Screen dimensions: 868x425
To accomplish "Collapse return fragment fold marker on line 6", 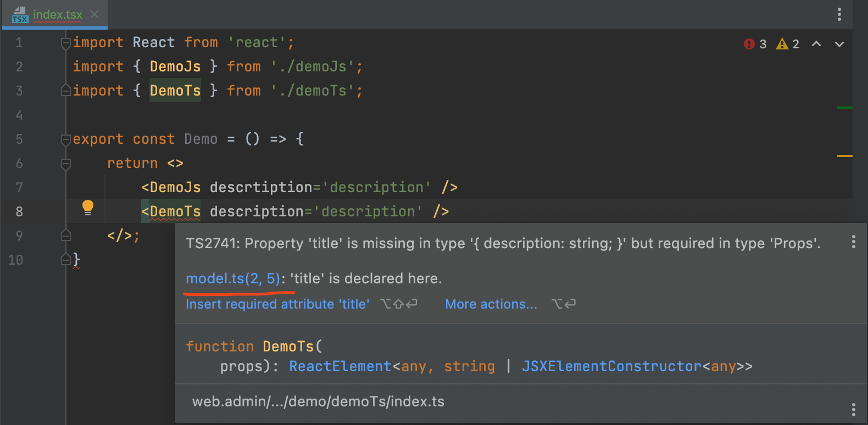I will [66, 164].
